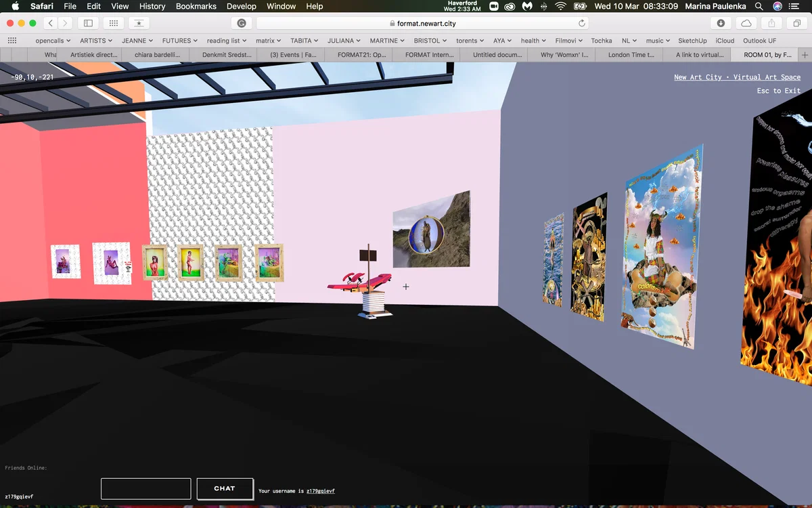
Task: Expand the FUTURES bookmarks folder
Action: 180,41
